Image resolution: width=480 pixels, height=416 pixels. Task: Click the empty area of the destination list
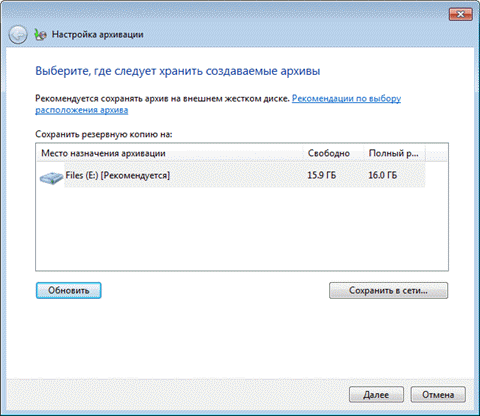[242, 229]
